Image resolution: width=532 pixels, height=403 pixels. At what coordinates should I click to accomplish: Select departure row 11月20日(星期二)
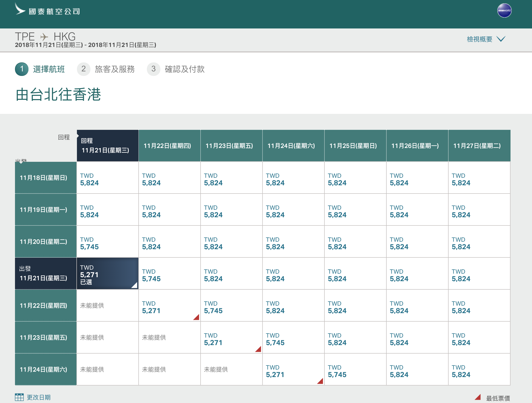[46, 241]
